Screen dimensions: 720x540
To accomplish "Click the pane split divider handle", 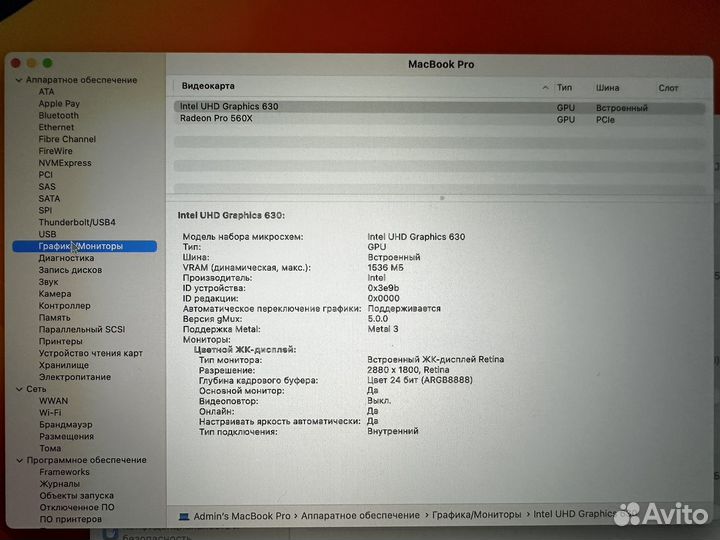I will (442, 198).
